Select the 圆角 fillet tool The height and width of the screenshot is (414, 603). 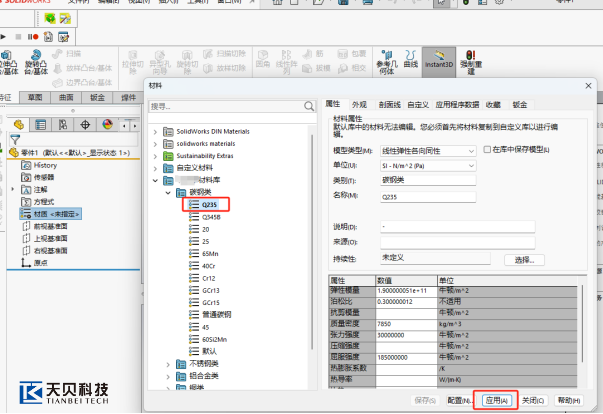click(x=263, y=59)
